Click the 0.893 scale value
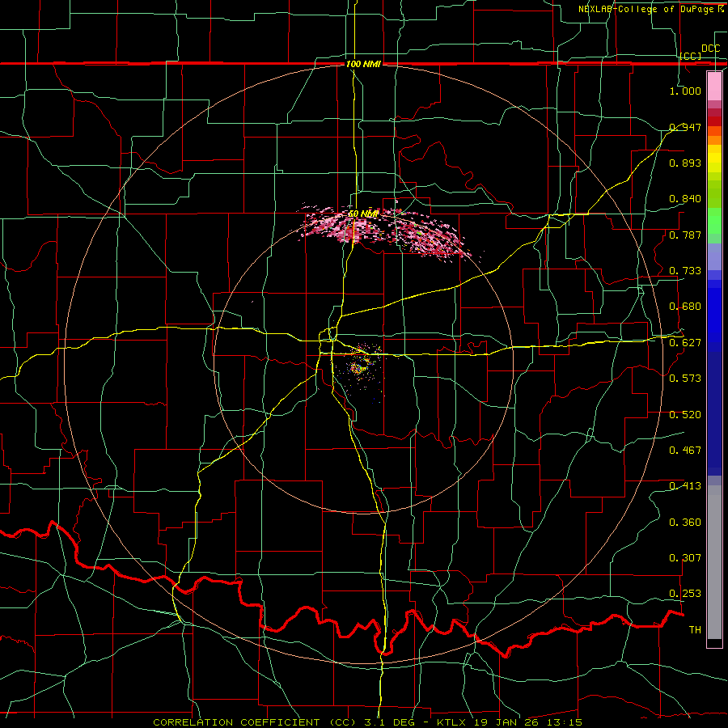The width and height of the screenshot is (728, 728). [x=685, y=163]
